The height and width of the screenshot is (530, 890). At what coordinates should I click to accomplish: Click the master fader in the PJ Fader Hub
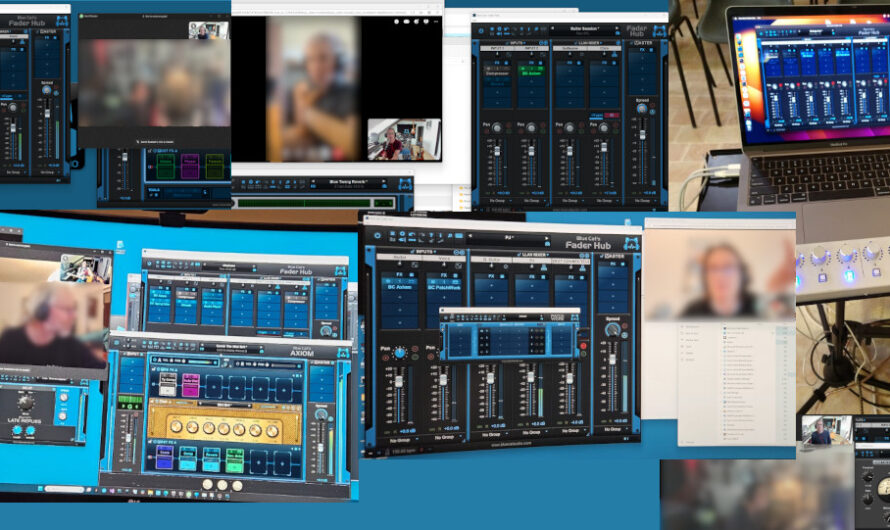point(612,359)
